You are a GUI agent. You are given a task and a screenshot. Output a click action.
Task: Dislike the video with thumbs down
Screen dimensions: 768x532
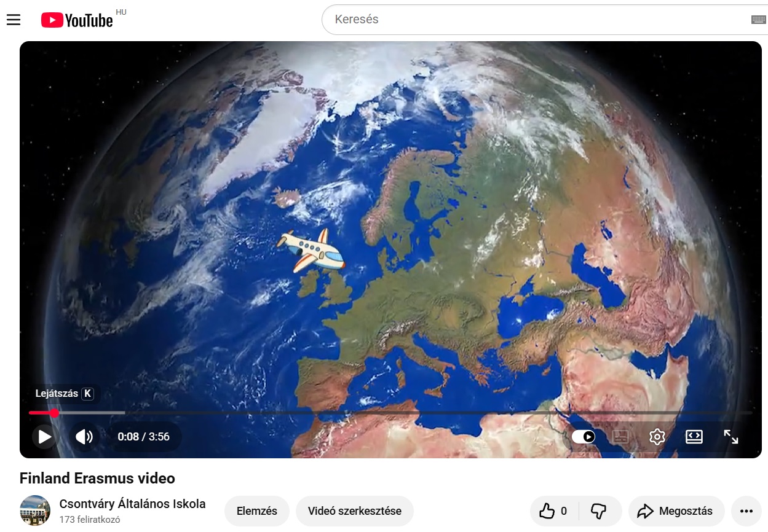pos(599,511)
